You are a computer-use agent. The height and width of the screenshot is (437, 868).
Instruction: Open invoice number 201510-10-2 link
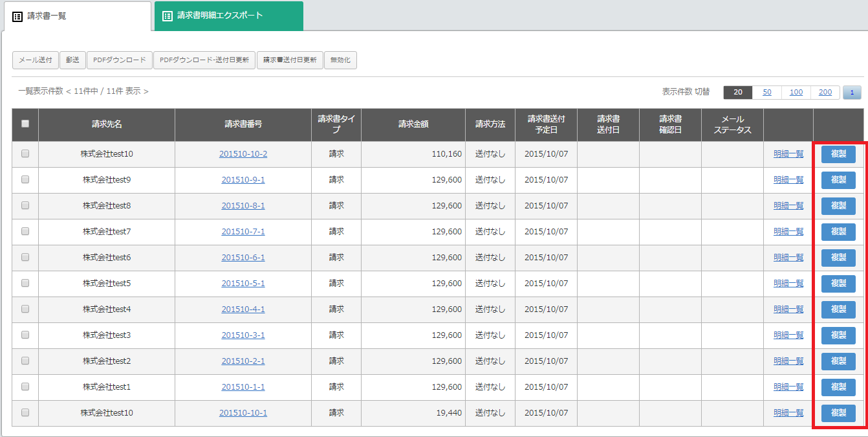point(243,154)
